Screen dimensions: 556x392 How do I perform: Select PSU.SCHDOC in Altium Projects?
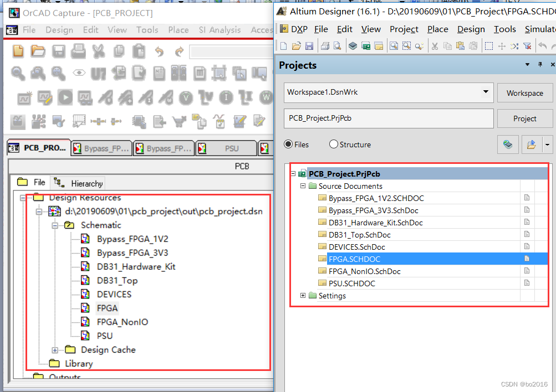[352, 283]
